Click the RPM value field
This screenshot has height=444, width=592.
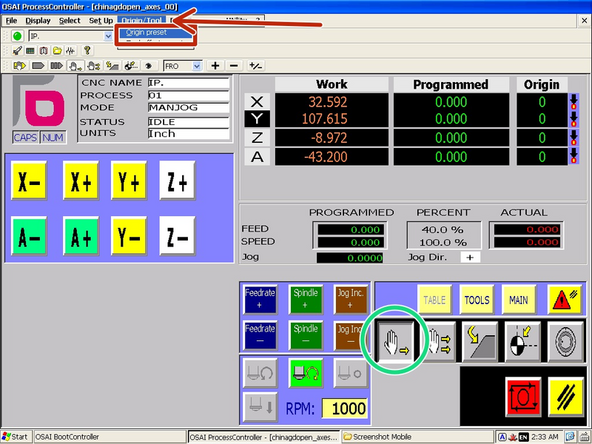pyautogui.click(x=345, y=408)
